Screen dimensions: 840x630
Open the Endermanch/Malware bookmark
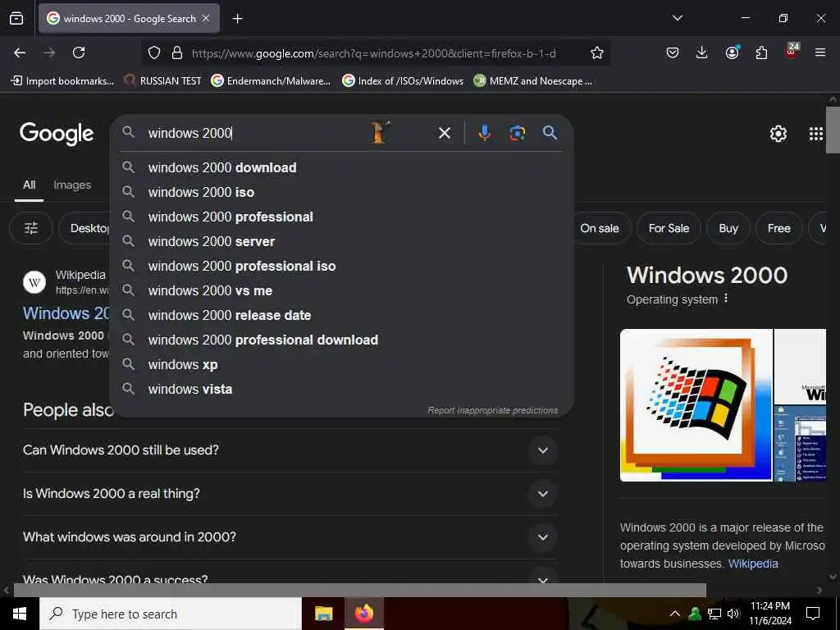pyautogui.click(x=271, y=81)
